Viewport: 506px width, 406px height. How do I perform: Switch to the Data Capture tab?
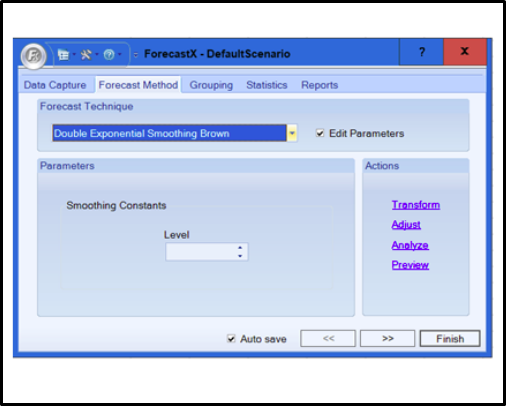point(55,85)
